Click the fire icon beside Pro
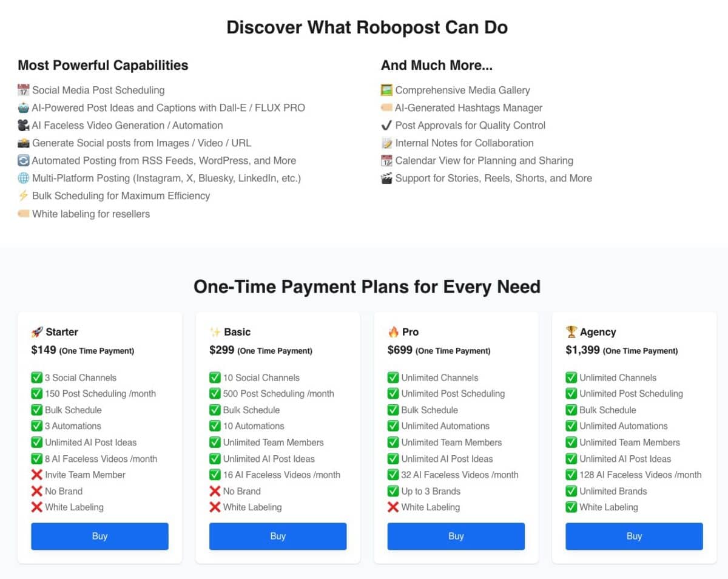The image size is (728, 579). [x=393, y=332]
